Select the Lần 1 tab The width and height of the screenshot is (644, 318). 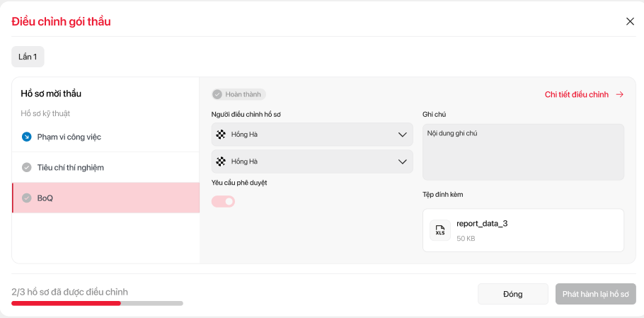[x=28, y=57]
